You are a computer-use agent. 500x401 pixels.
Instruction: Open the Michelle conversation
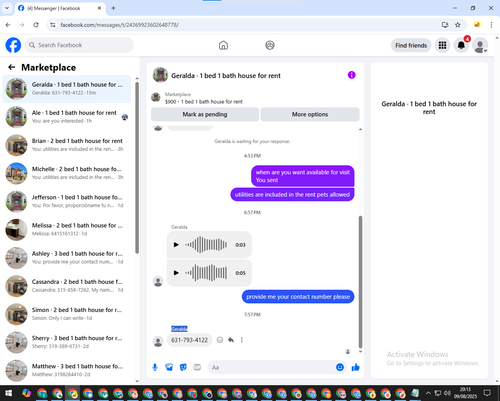[x=67, y=173]
